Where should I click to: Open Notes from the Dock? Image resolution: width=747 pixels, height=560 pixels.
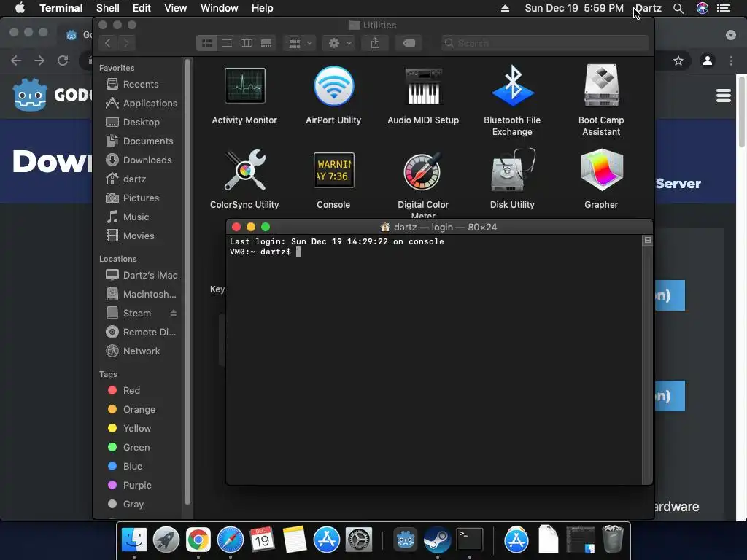click(295, 540)
